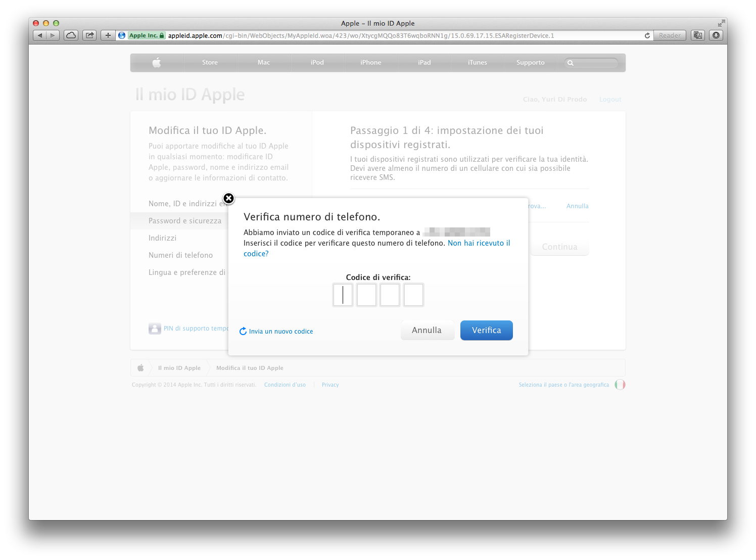Image resolution: width=756 pixels, height=560 pixels.
Task: Open the translate extension button beside Reader
Action: 698,35
